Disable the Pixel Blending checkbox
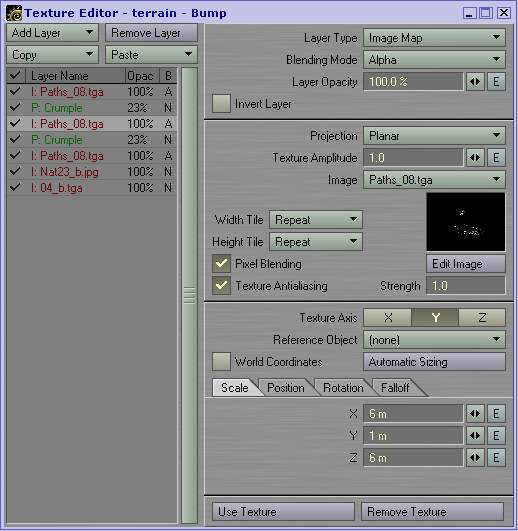This screenshot has height=531, width=518. (x=221, y=263)
